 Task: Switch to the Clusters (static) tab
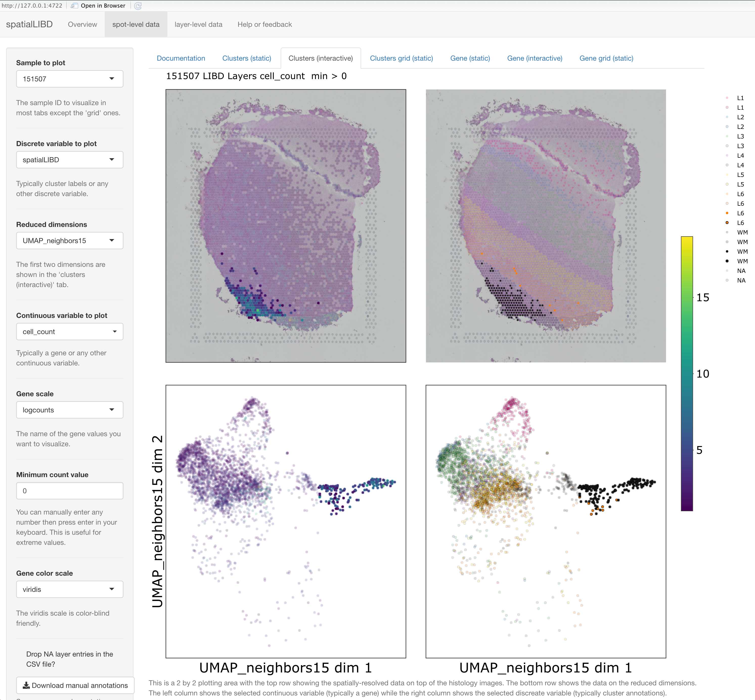[247, 58]
